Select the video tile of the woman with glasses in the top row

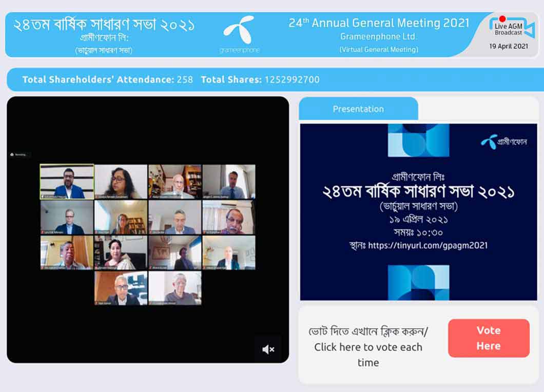pos(121,182)
